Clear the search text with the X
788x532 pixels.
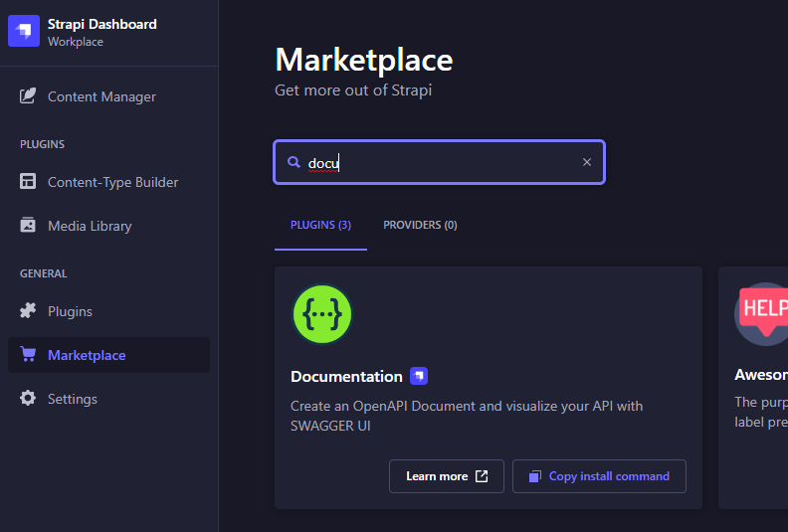[586, 162]
